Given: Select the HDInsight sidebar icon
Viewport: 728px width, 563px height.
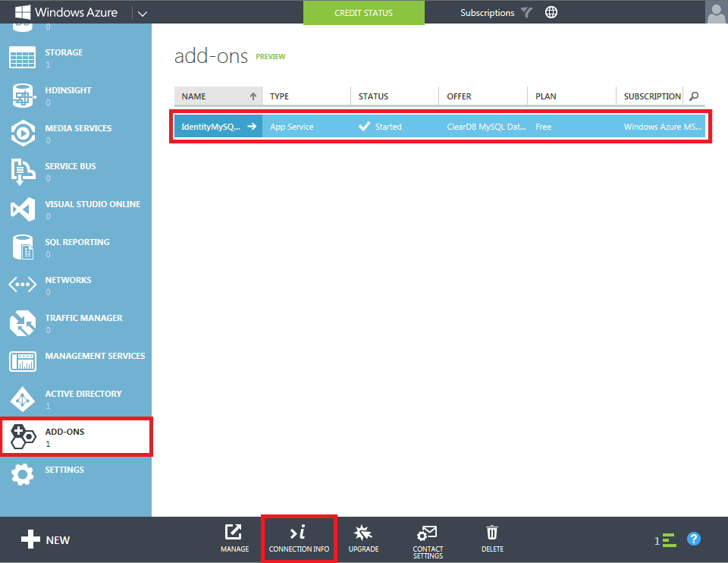Looking at the screenshot, I should click(22, 96).
